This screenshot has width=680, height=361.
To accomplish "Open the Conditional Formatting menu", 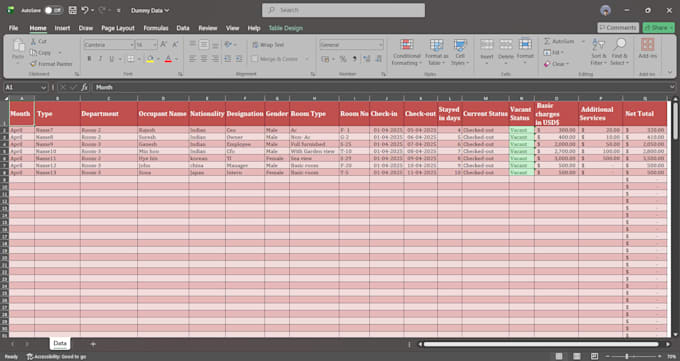I will pos(406,52).
